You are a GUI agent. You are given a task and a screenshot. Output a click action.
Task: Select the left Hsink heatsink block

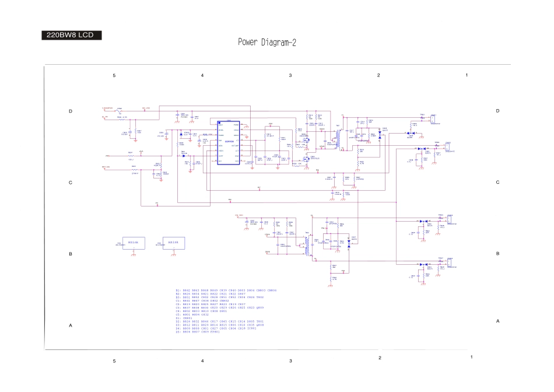[x=133, y=244]
